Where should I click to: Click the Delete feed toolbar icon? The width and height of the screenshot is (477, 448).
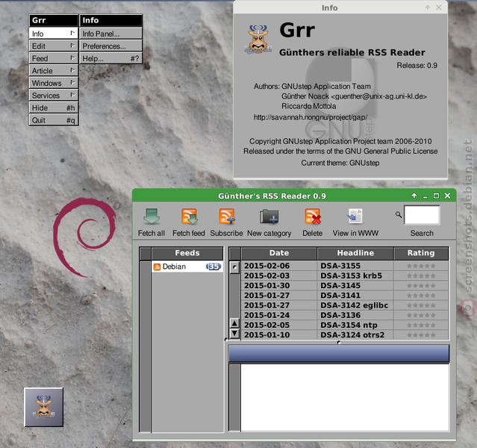tap(313, 217)
